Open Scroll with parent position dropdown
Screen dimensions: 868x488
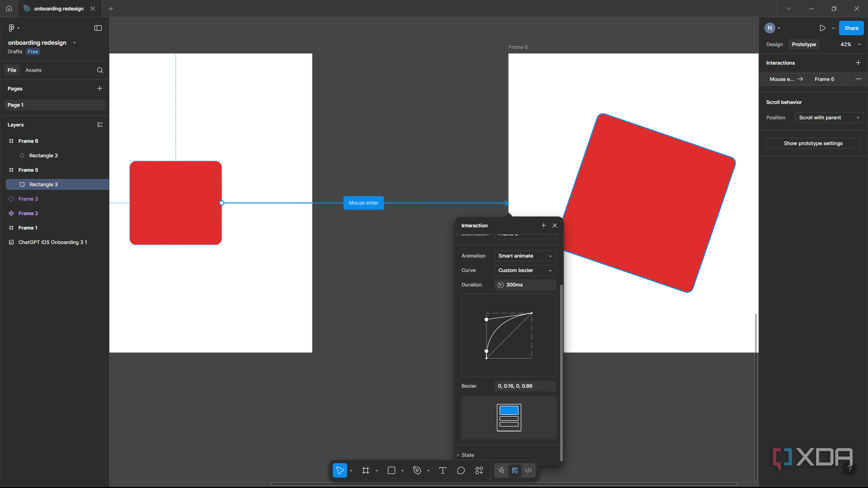click(x=829, y=117)
